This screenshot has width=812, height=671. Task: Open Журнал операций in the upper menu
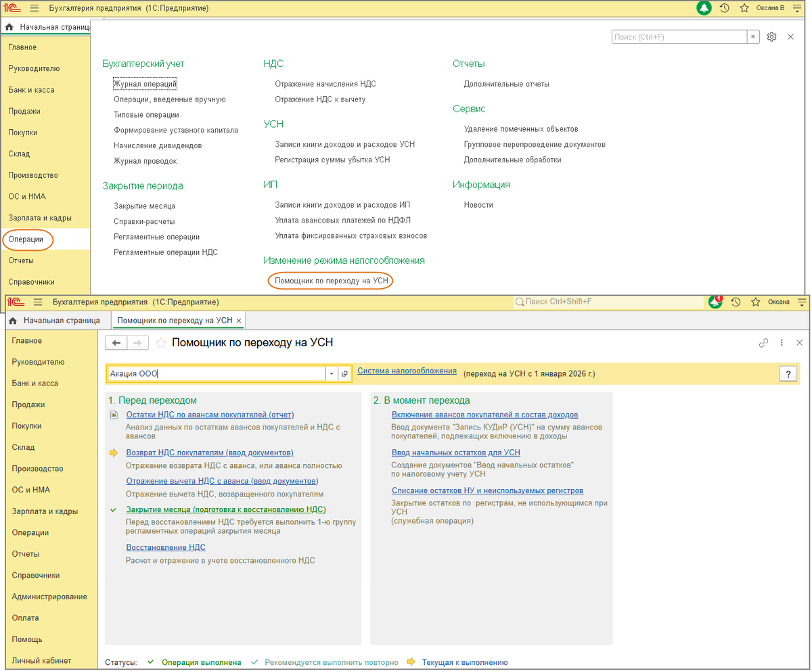pyautogui.click(x=145, y=84)
